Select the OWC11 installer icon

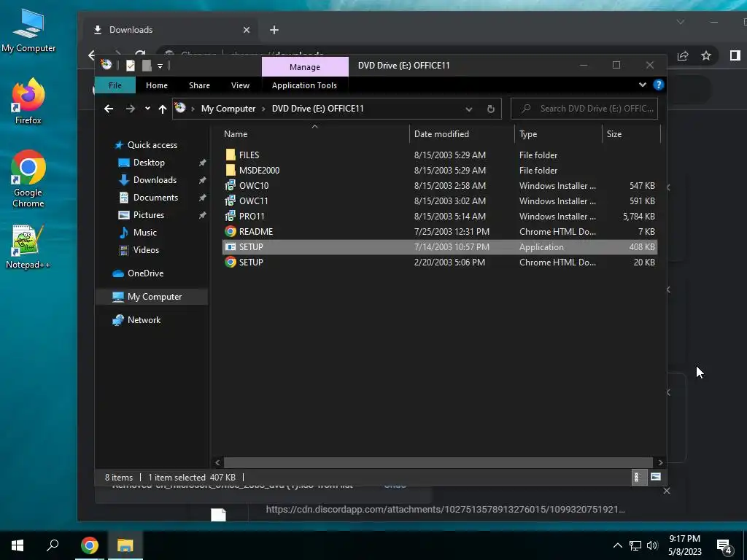tap(231, 201)
